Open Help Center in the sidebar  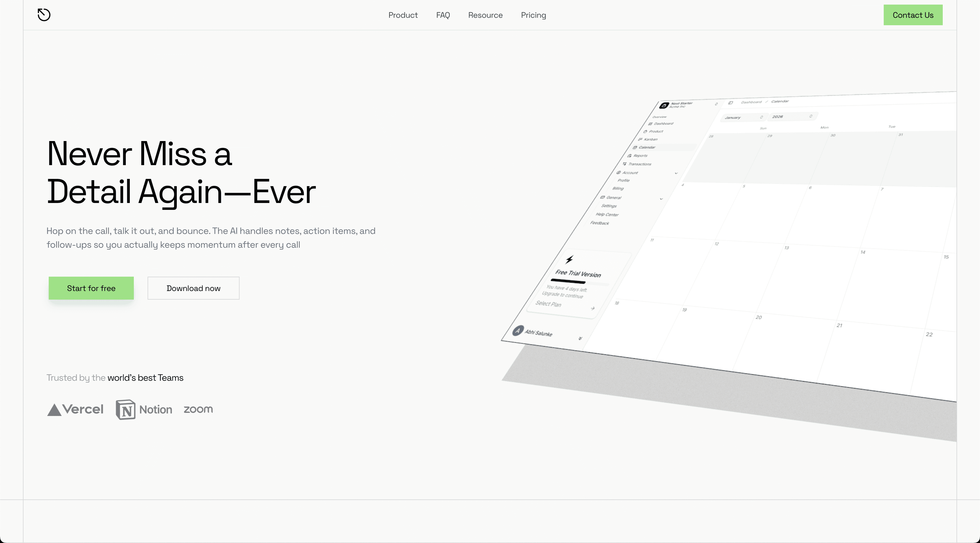[x=607, y=215]
